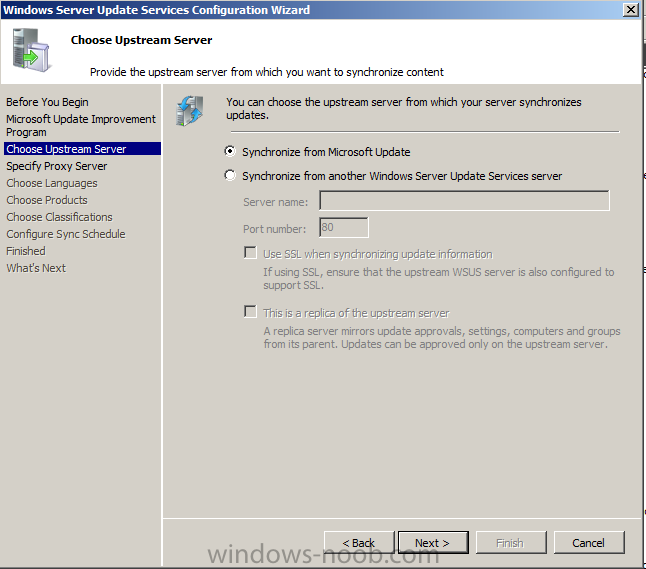The height and width of the screenshot is (569, 646).
Task: Click the Port number input field
Action: 344,227
